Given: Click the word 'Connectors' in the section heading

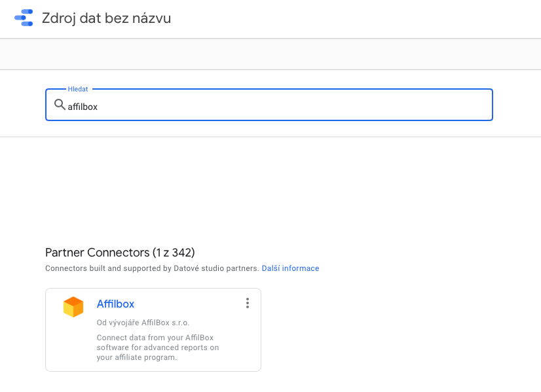Looking at the screenshot, I should (x=119, y=253).
